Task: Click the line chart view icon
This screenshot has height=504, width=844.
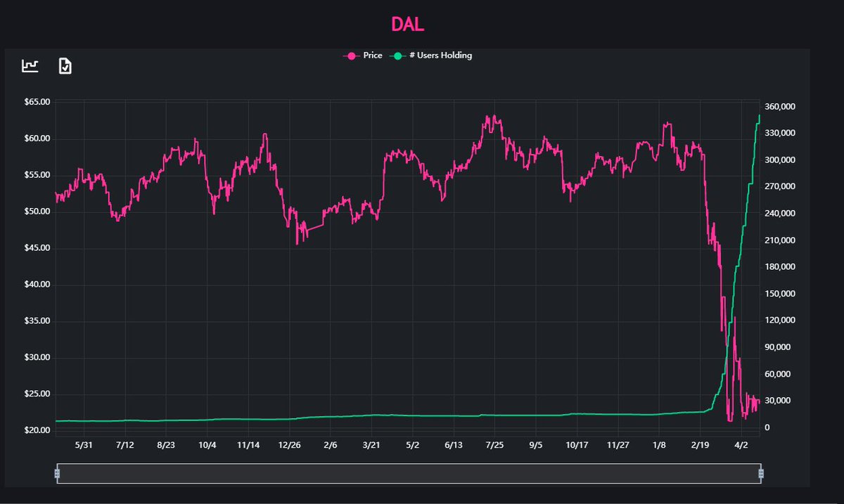Action: 30,66
